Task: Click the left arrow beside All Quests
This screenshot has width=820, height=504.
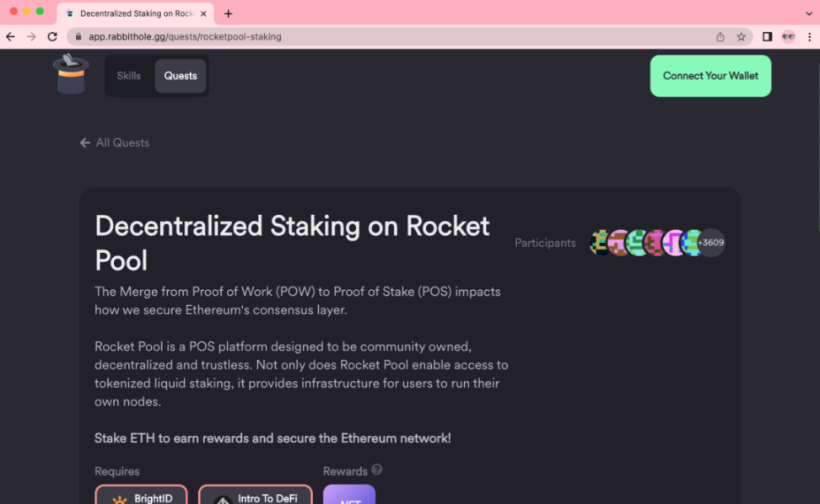Action: 84,142
